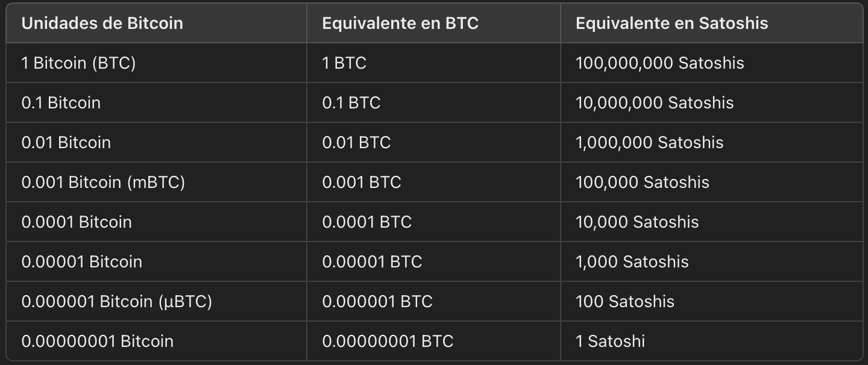Click the "Unidades de Bitcoin" column header

102,23
